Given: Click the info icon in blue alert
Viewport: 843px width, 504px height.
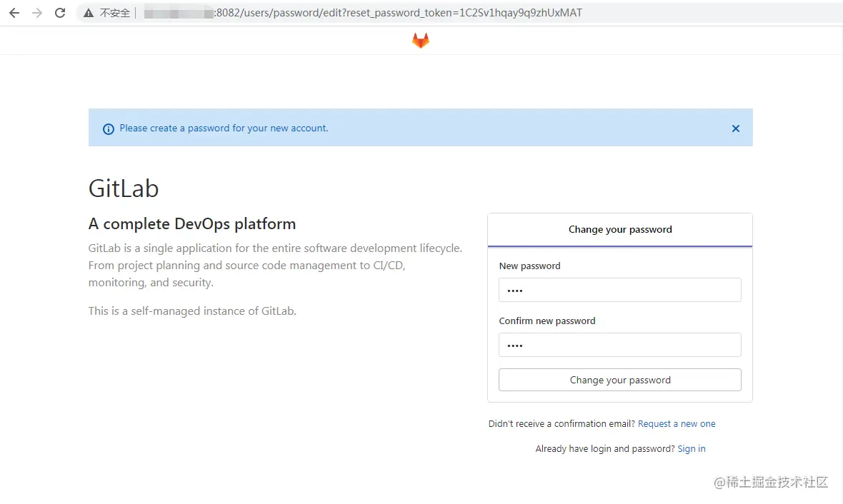Looking at the screenshot, I should tap(109, 129).
